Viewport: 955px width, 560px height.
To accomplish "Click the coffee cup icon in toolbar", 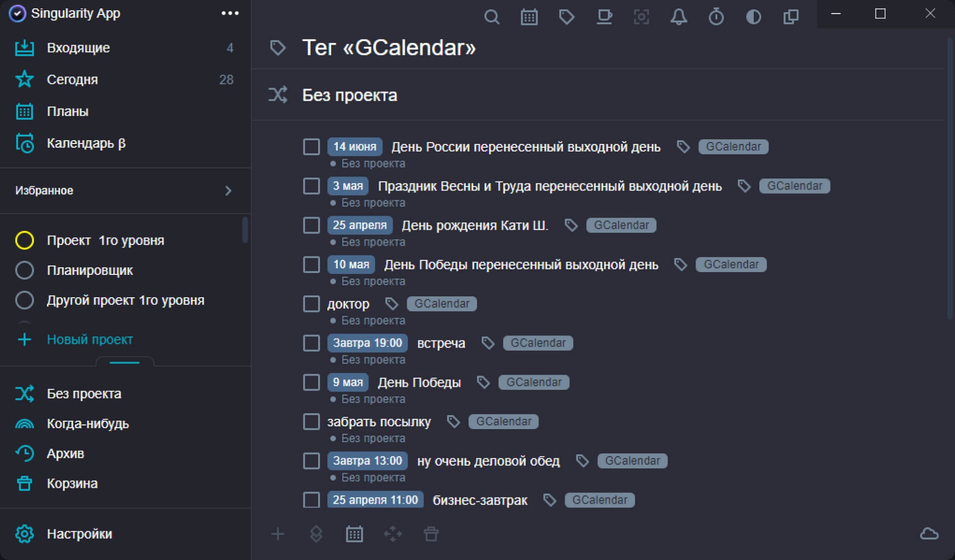I will 604,17.
